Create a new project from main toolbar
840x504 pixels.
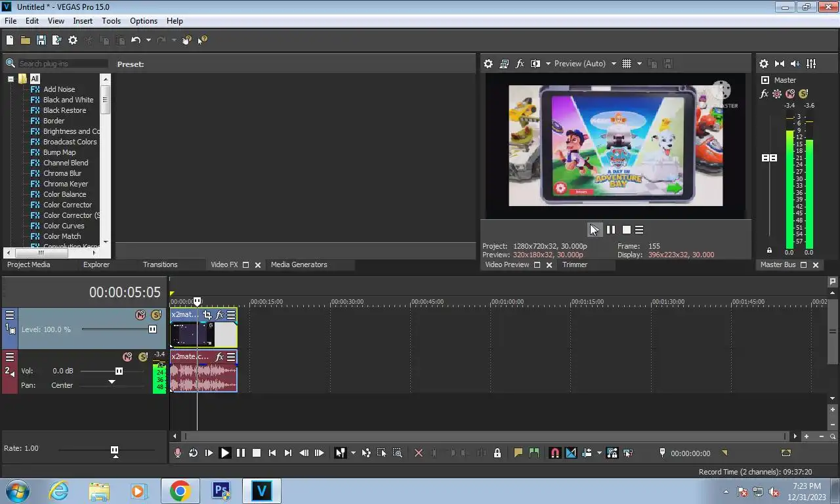tap(10, 40)
